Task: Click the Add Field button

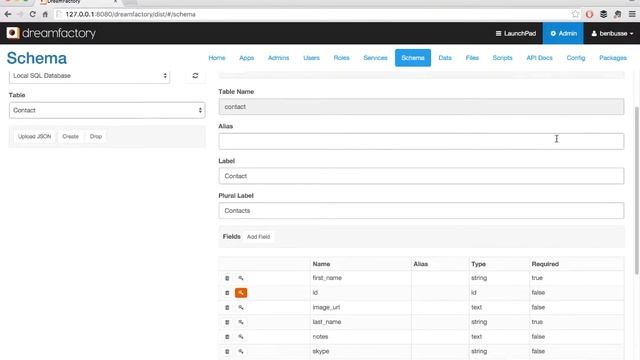Action: pyautogui.click(x=258, y=237)
